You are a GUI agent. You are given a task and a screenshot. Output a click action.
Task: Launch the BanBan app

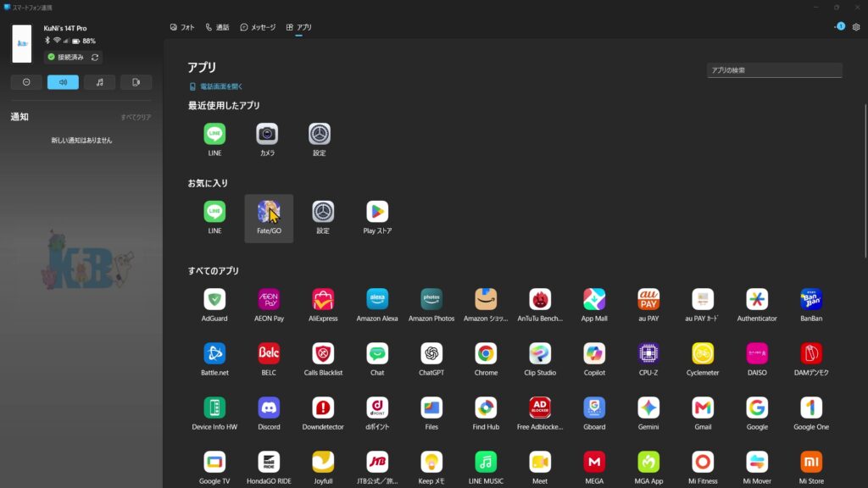[x=811, y=299]
